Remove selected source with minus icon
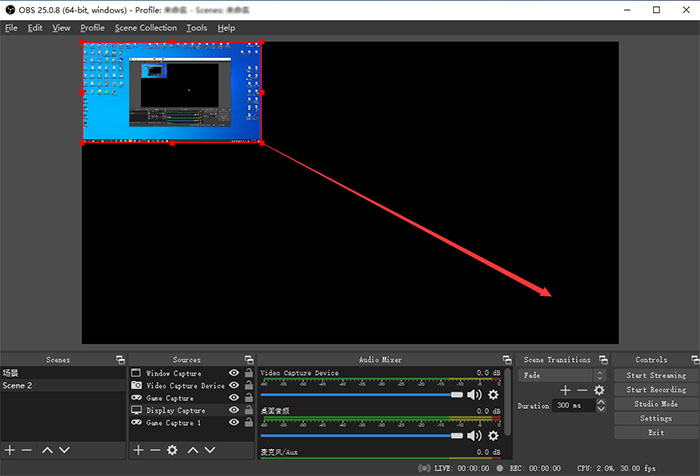Screen dimensions: 700x476 [155, 450]
